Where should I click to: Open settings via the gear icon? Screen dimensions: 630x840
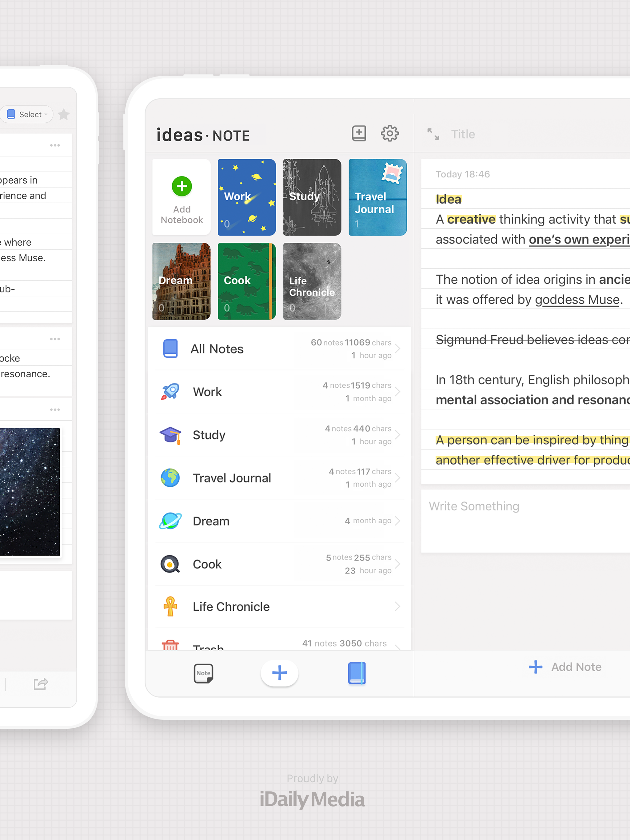point(389,133)
